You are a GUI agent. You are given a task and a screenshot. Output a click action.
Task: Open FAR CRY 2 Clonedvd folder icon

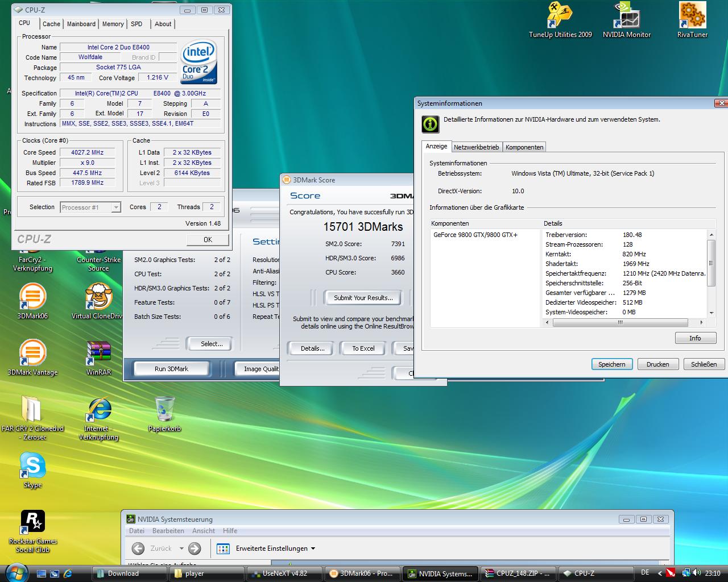[32, 418]
